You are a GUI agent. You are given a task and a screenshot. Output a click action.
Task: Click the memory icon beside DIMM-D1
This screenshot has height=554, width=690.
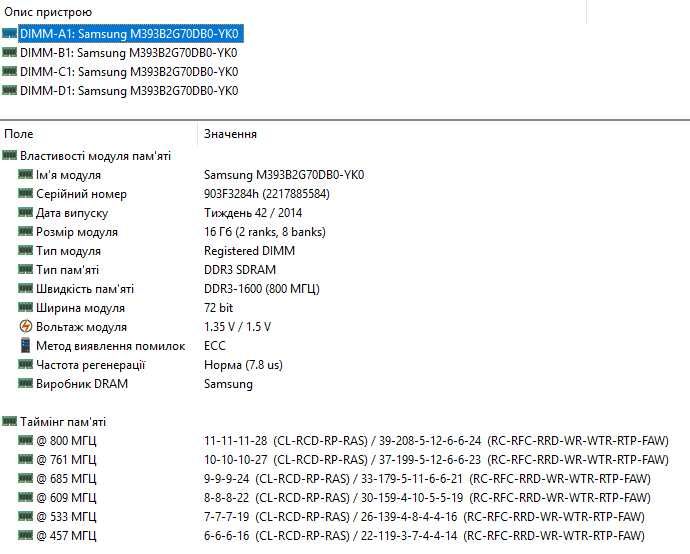pyautogui.click(x=9, y=90)
